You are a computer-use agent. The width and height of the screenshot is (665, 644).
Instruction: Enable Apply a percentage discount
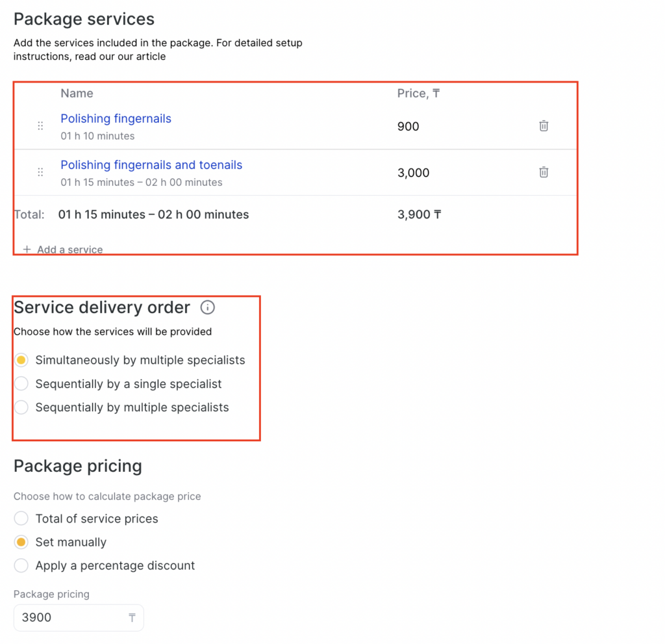tap(21, 565)
